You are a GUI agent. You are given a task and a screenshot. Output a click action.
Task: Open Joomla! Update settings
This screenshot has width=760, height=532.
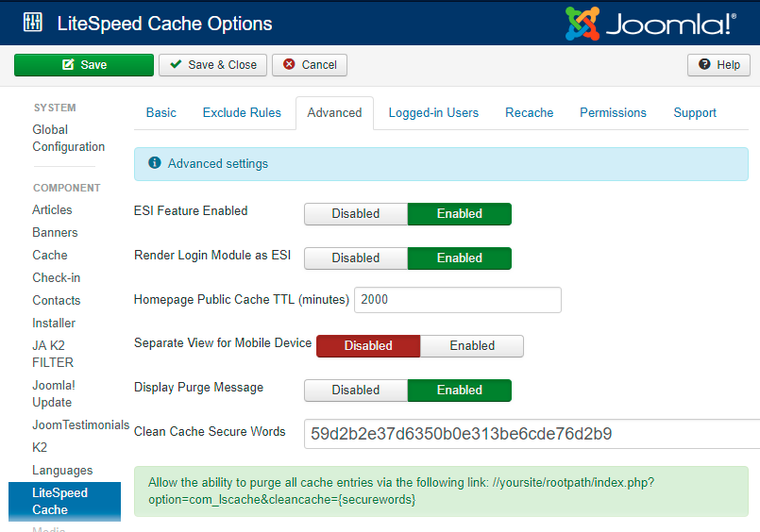pyautogui.click(x=53, y=393)
